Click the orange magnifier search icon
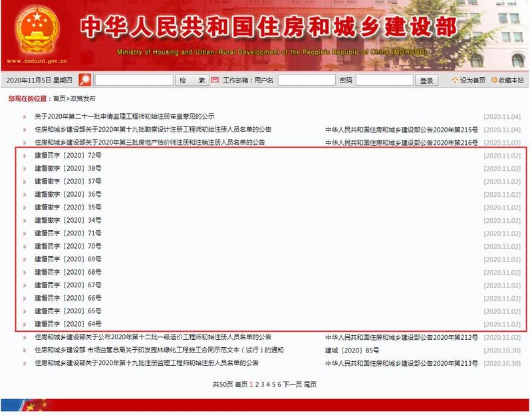532x419 pixels. pyautogui.click(x=85, y=80)
